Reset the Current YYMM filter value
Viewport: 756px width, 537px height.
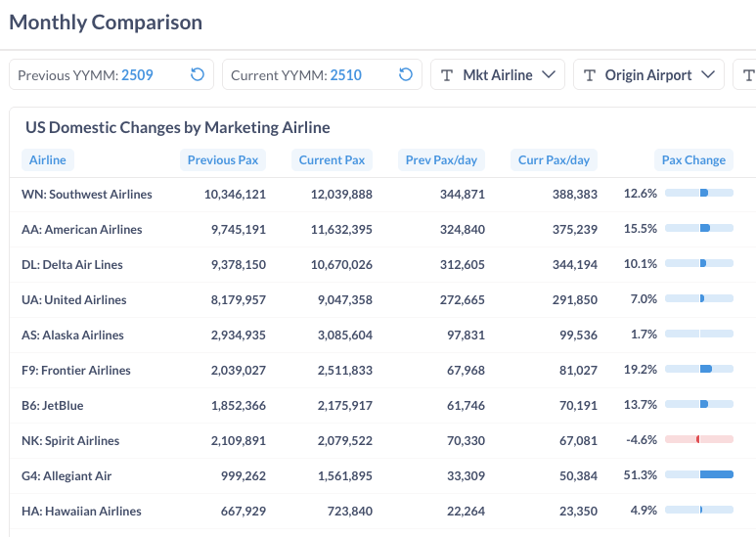(x=406, y=75)
